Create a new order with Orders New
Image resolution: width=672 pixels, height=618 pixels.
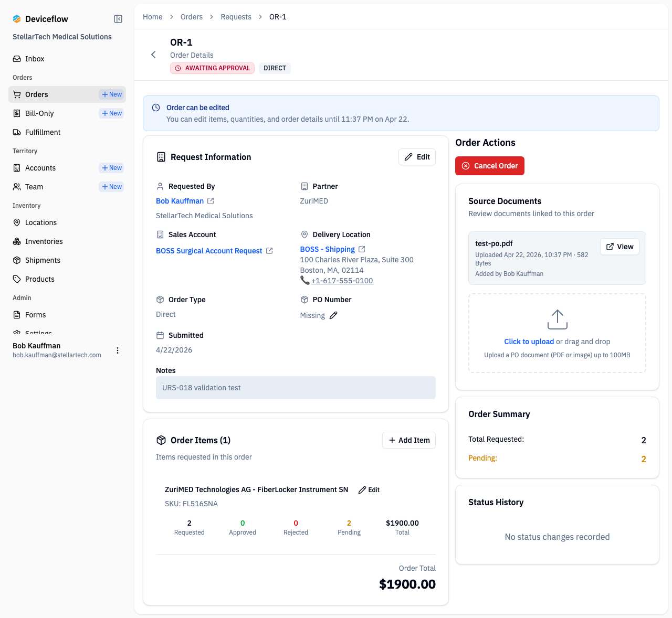tap(112, 94)
